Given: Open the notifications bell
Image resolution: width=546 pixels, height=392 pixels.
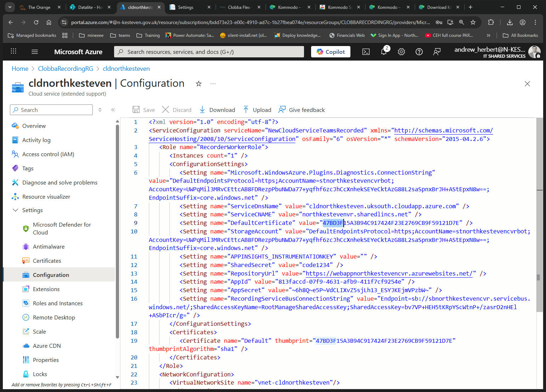Looking at the screenshot, I should [x=384, y=51].
